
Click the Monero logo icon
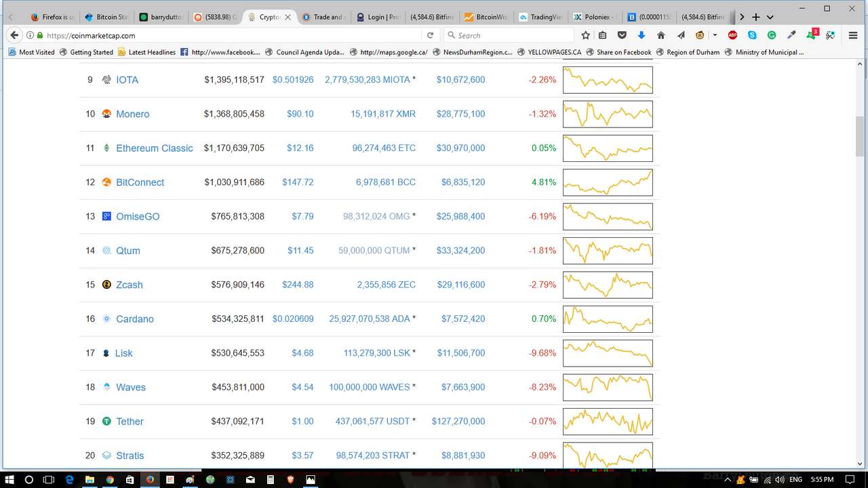(106, 114)
